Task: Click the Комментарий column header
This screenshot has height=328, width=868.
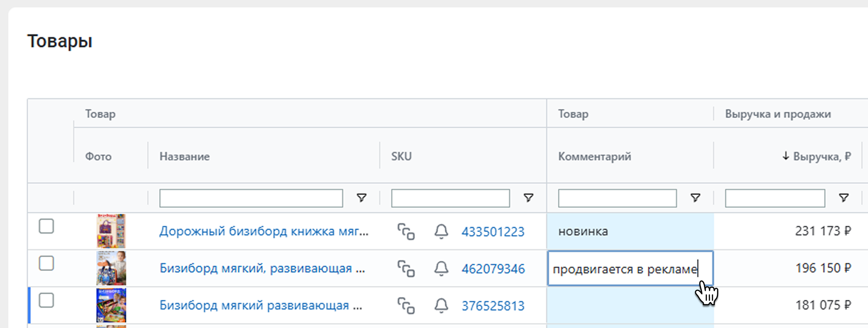Action: coord(594,157)
